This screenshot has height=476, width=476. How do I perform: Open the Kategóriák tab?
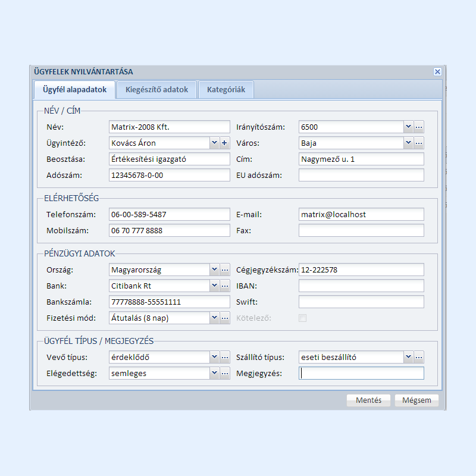click(x=226, y=90)
